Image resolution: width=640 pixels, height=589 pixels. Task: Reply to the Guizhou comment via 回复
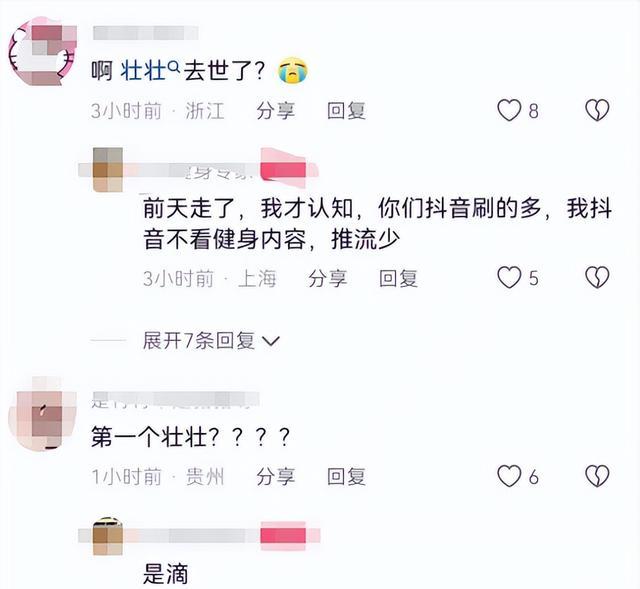click(x=346, y=476)
